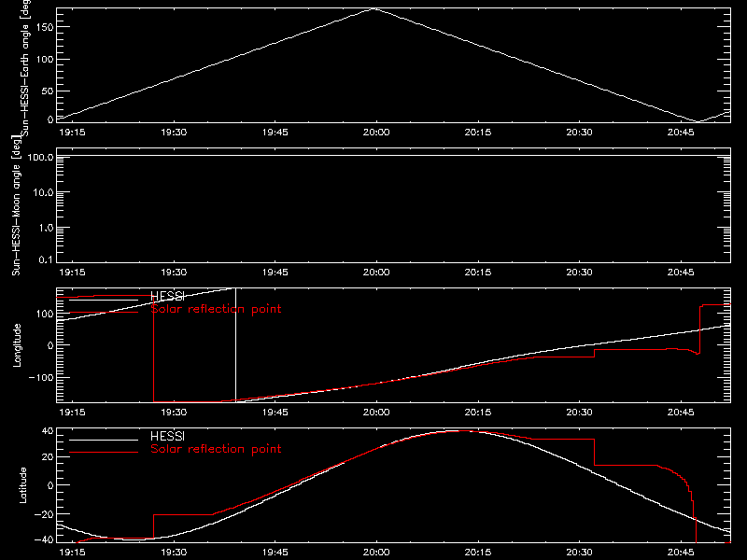Pick 19:45 label under the Moon angle plot
The image size is (747, 560).
[275, 273]
